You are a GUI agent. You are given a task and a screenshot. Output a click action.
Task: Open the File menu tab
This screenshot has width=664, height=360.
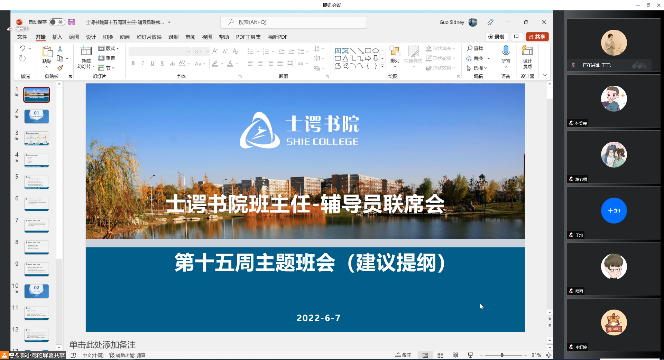22,37
